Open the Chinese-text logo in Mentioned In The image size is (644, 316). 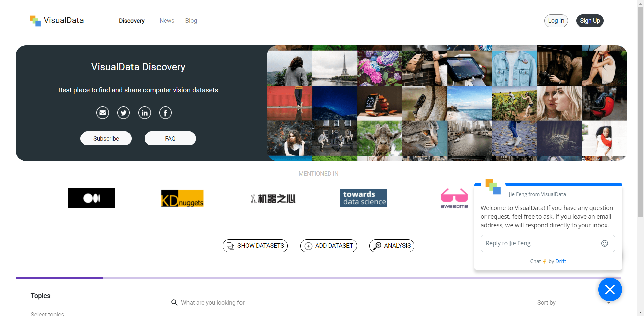[x=273, y=199]
